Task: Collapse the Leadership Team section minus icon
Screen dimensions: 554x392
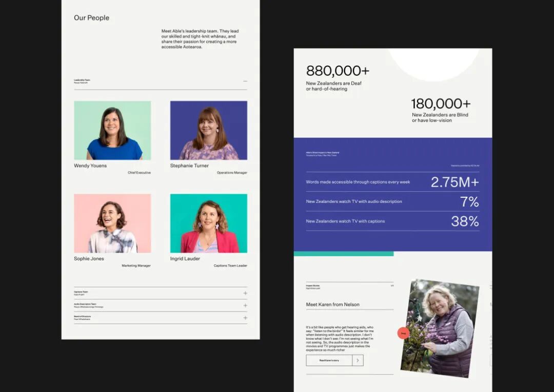Action: coord(245,81)
